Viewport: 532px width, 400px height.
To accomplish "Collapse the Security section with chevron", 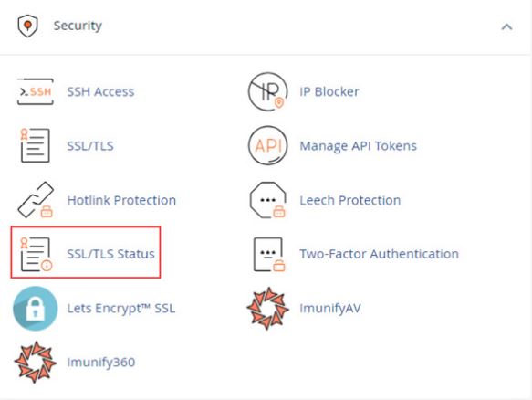I will pyautogui.click(x=506, y=26).
